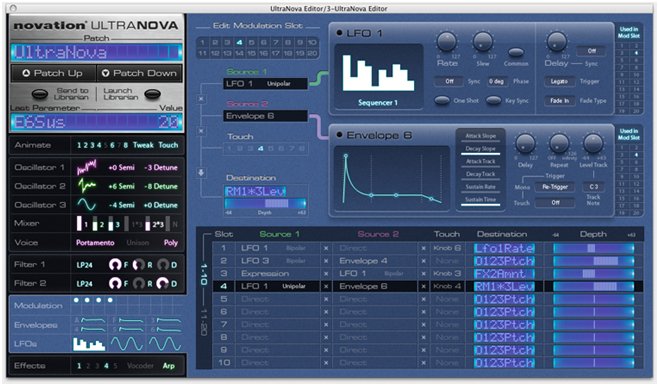The height and width of the screenshot is (386, 659).
Task: Open the Source 1 LFO 1 dropdown
Action: (266, 84)
